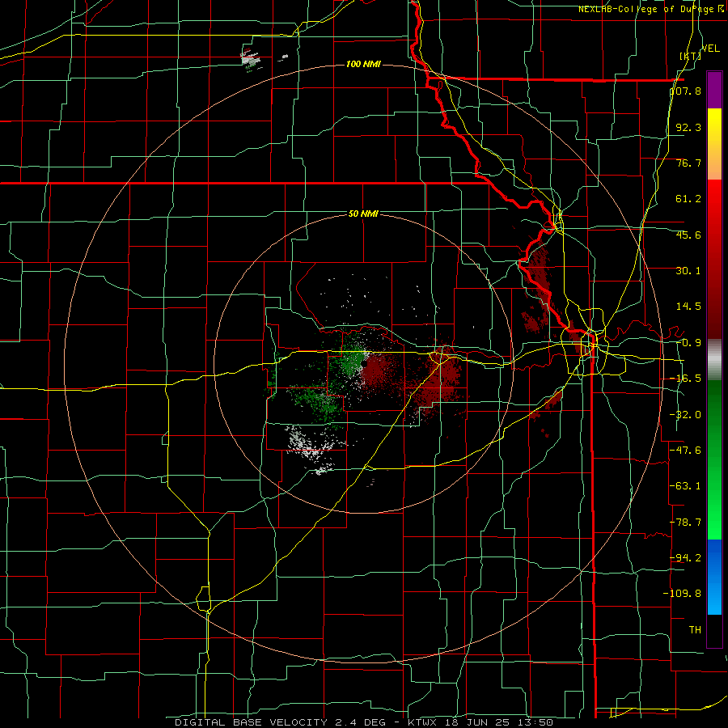The image size is (728, 728).
Task: Click the -32.0 legend value
Action: [x=686, y=415]
